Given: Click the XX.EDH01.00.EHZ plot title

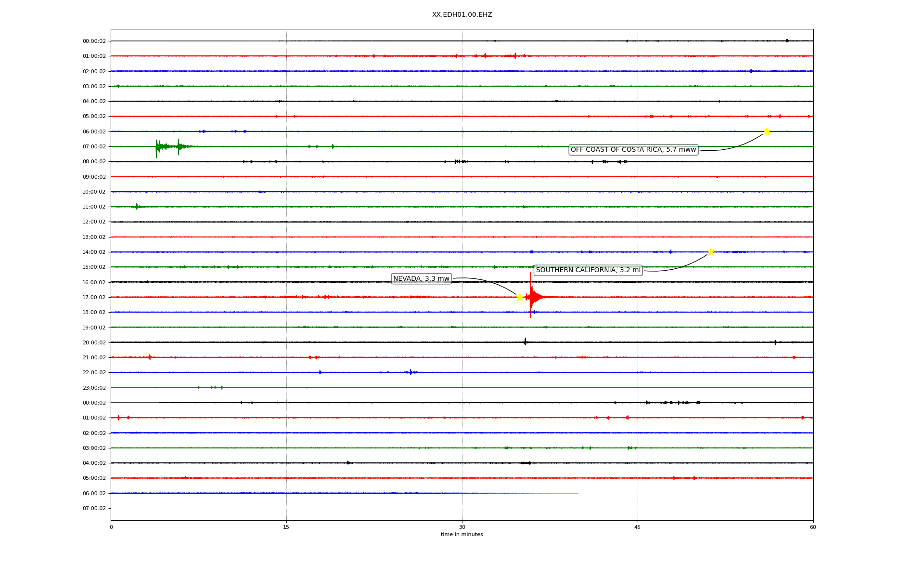Looking at the screenshot, I should click(x=462, y=15).
